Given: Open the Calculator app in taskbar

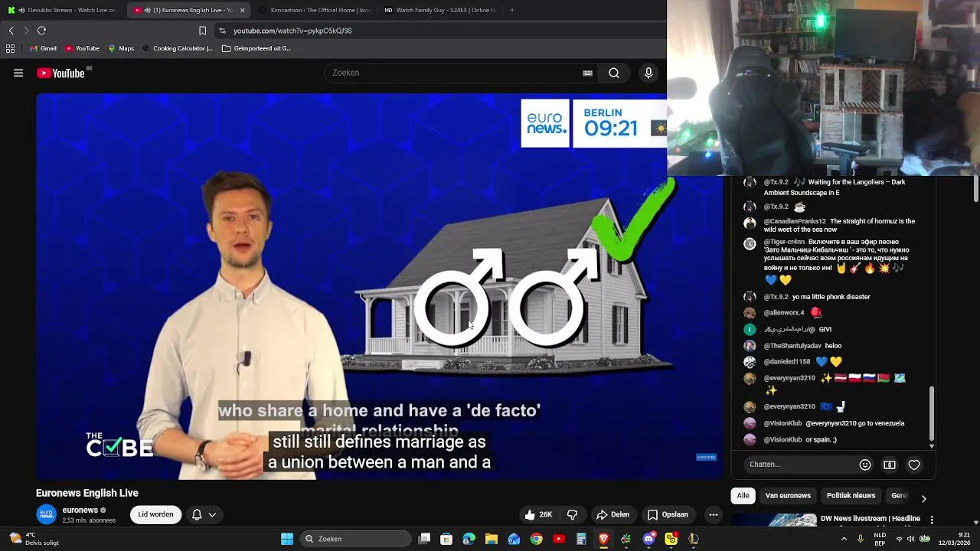Looking at the screenshot, I should pos(581,539).
